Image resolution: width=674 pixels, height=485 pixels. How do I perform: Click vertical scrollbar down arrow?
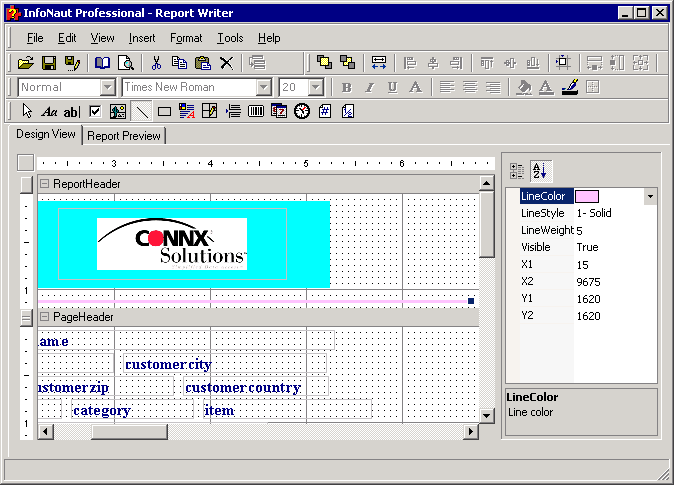click(x=487, y=416)
